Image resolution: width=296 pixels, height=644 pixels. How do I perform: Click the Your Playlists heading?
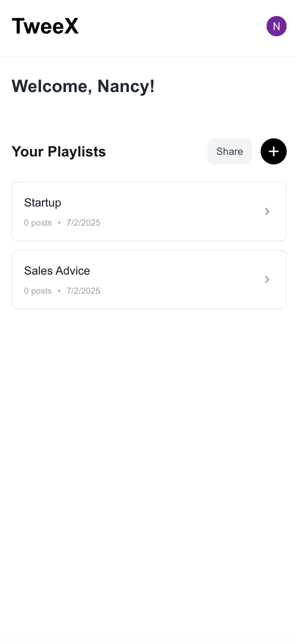(59, 152)
